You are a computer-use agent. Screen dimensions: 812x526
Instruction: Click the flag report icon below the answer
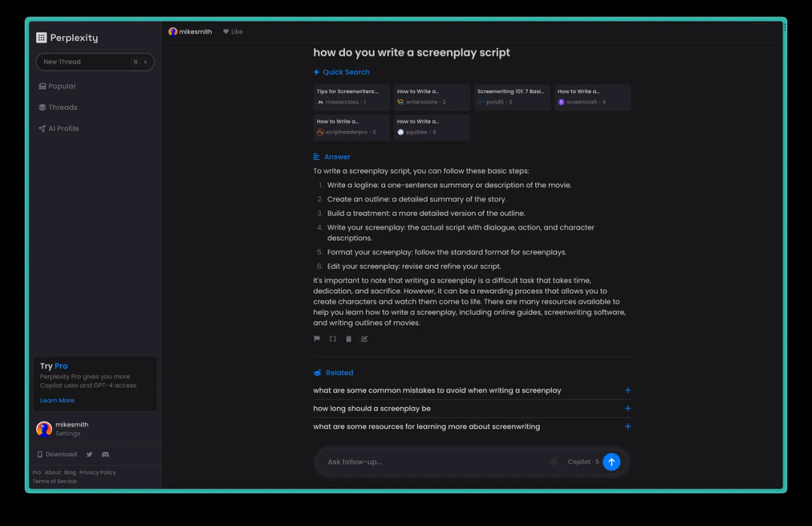pyautogui.click(x=317, y=339)
